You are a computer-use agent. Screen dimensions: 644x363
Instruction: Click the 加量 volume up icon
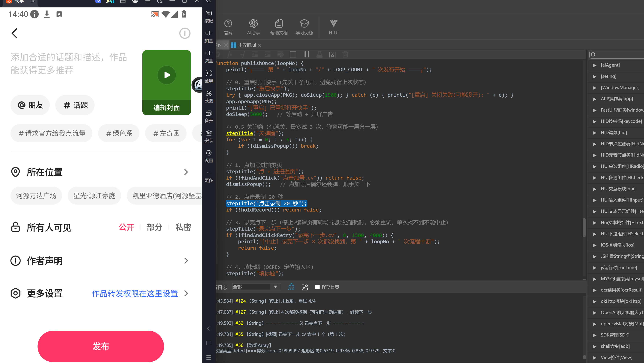[x=209, y=36]
